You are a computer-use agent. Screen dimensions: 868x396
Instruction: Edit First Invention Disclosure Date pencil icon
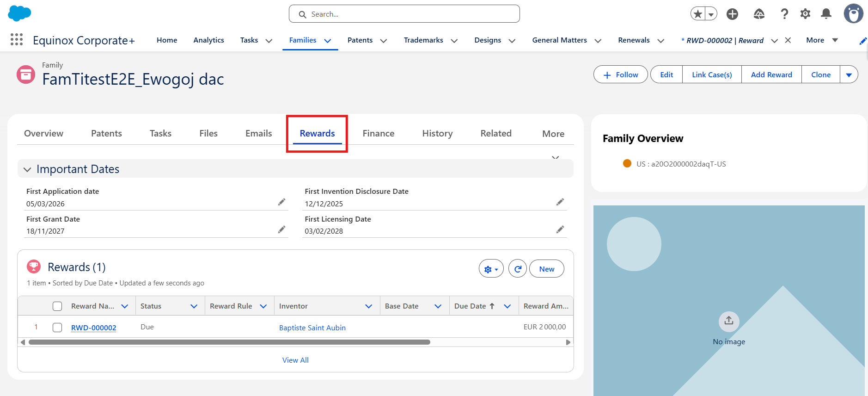[x=560, y=202]
